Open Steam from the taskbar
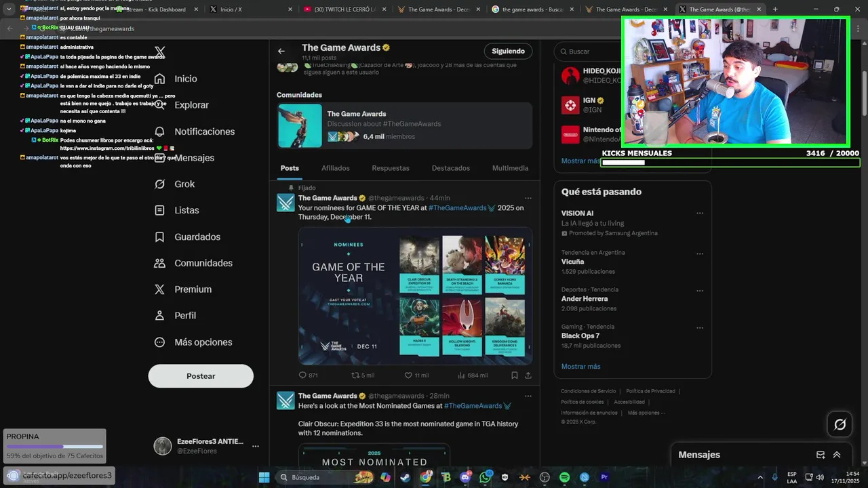 [405, 477]
